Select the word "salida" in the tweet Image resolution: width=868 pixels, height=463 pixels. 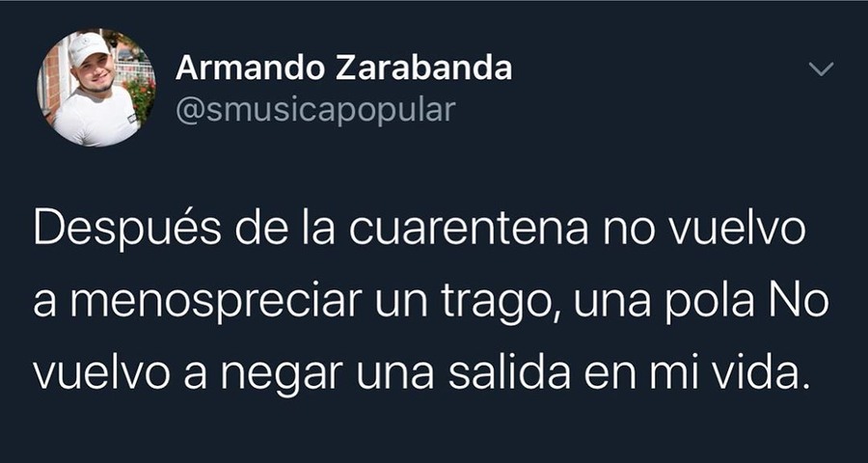pos(509,375)
